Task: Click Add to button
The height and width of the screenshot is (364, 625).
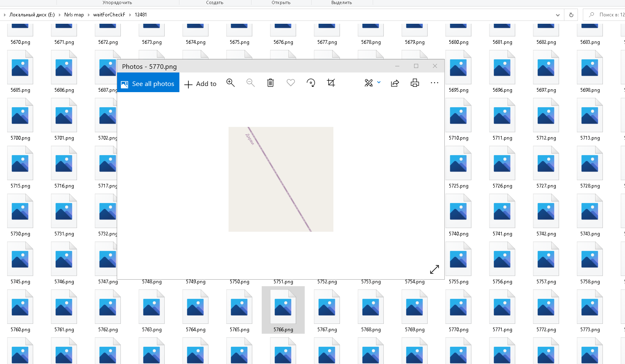Action: [x=200, y=84]
